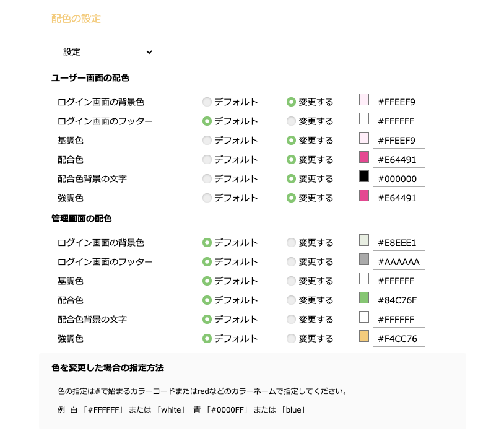504x441 pixels.
Task: Select 変更する for user ログイン画面のフッター
Action: click(291, 121)
